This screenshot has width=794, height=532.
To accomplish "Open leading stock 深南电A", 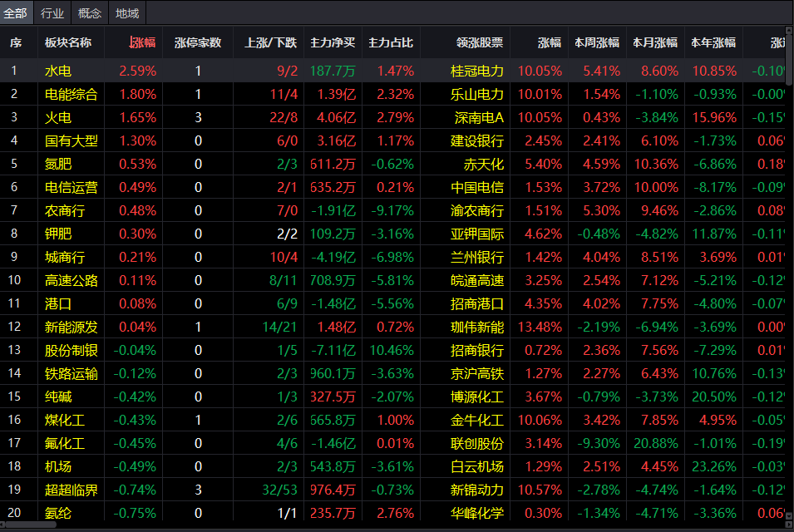I will point(479,117).
